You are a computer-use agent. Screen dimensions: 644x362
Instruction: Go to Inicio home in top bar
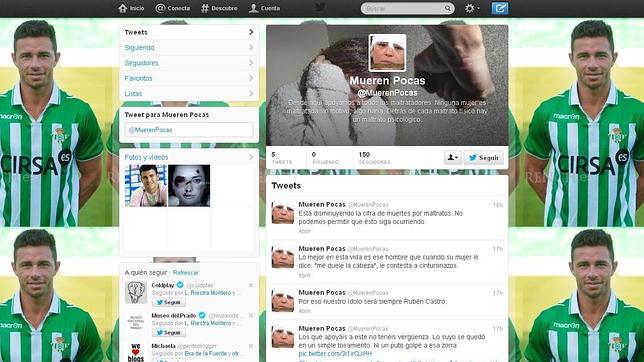tap(131, 8)
